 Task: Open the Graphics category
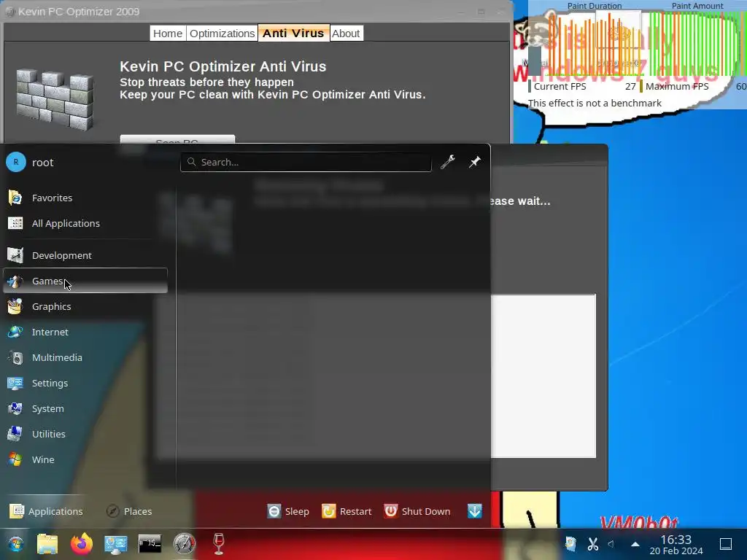pos(85,307)
